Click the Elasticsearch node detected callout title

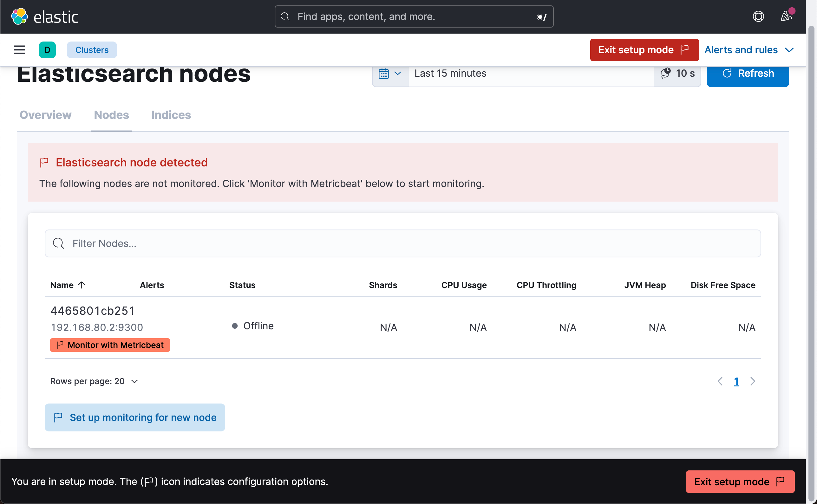click(132, 162)
